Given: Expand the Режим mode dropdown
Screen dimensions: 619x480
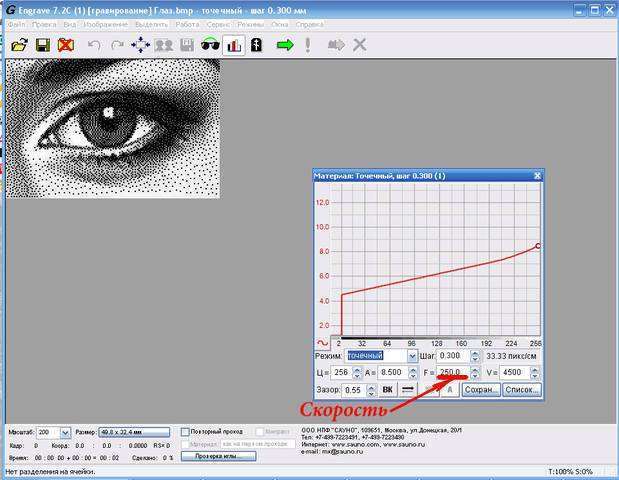Looking at the screenshot, I should [412, 356].
